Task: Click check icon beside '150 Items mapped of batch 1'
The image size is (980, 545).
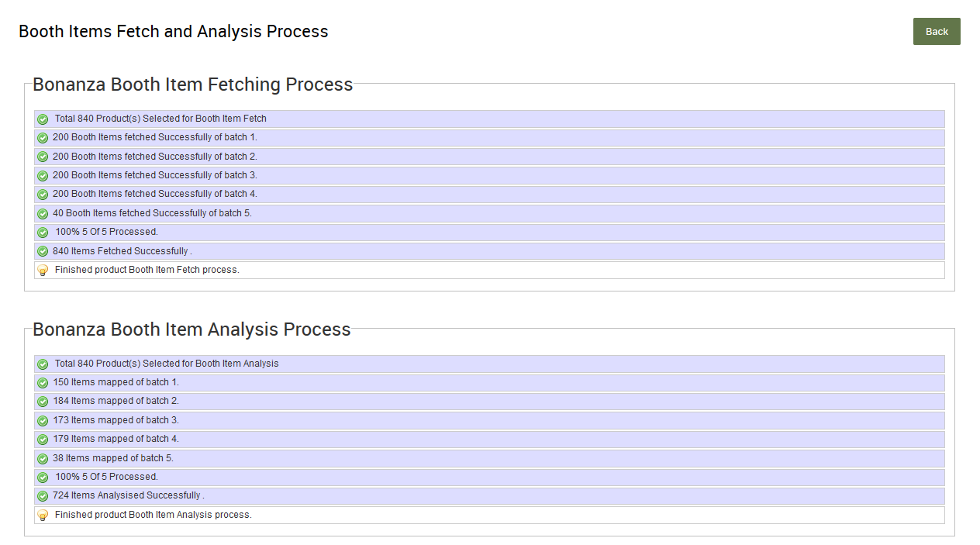Action: click(x=43, y=383)
